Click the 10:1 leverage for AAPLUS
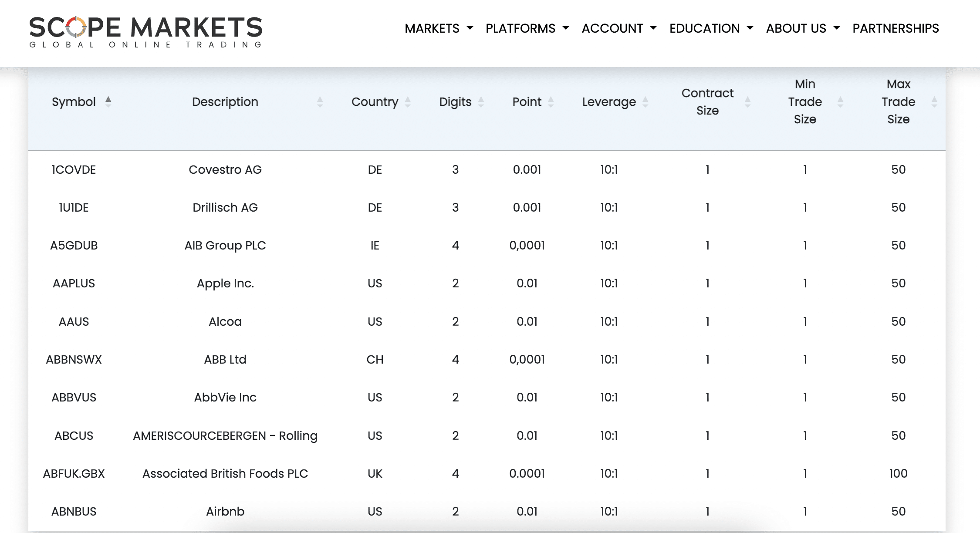Image resolution: width=980 pixels, height=533 pixels. pos(609,283)
